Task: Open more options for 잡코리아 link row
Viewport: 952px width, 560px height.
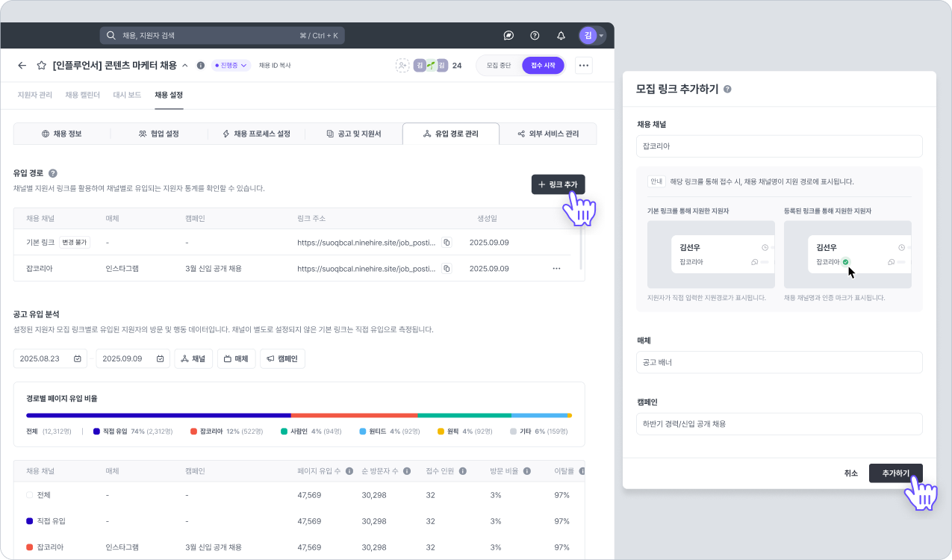Action: point(556,268)
